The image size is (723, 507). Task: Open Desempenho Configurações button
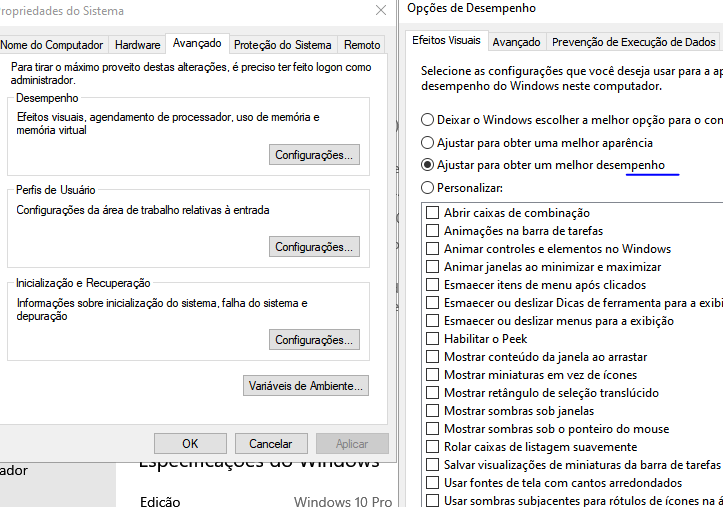[x=314, y=155]
